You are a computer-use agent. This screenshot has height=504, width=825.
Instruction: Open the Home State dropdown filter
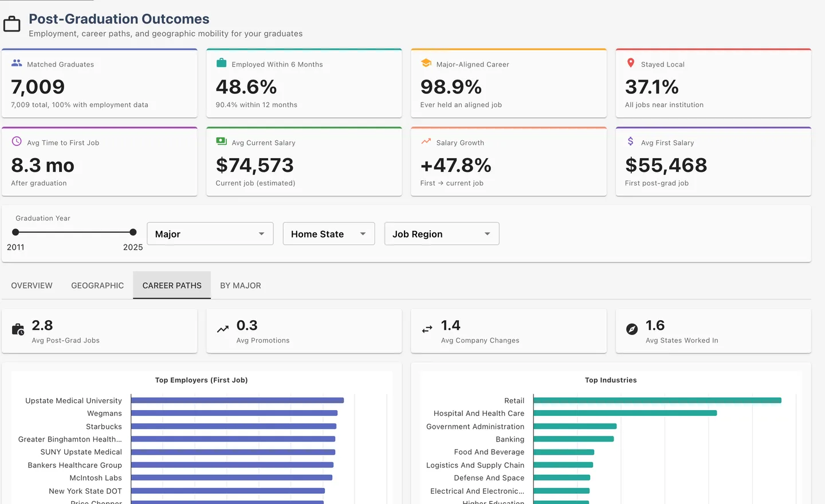(329, 234)
